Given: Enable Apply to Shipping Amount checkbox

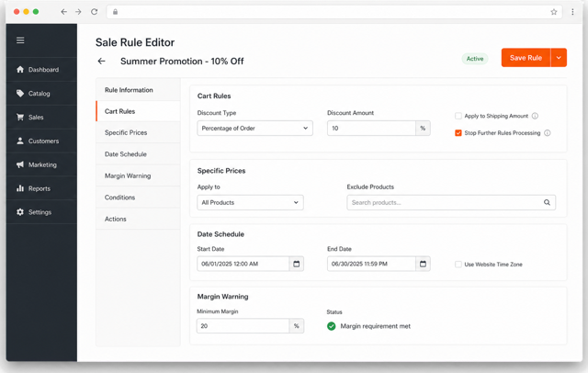Looking at the screenshot, I should point(458,116).
